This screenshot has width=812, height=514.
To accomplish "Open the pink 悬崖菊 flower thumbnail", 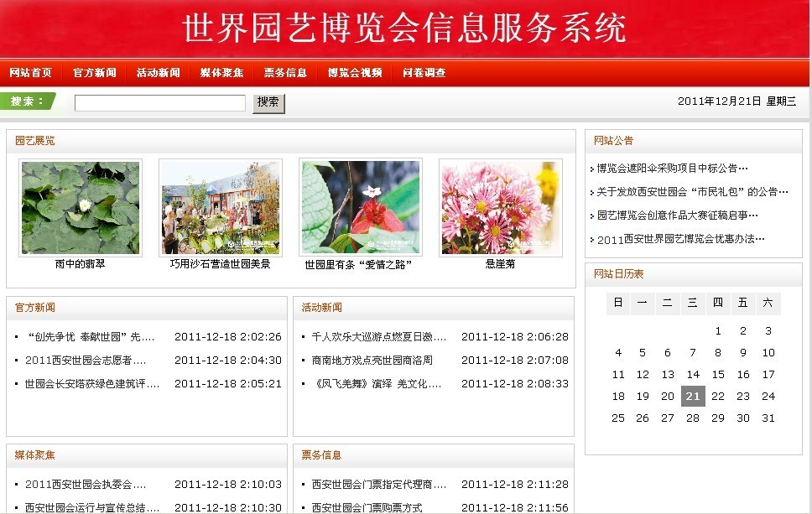I will click(x=501, y=208).
